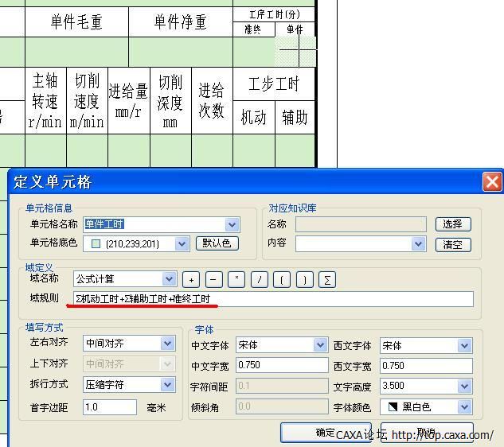Click the 切削深度 mm header cell
Screen dimensions: 504x447
point(170,100)
